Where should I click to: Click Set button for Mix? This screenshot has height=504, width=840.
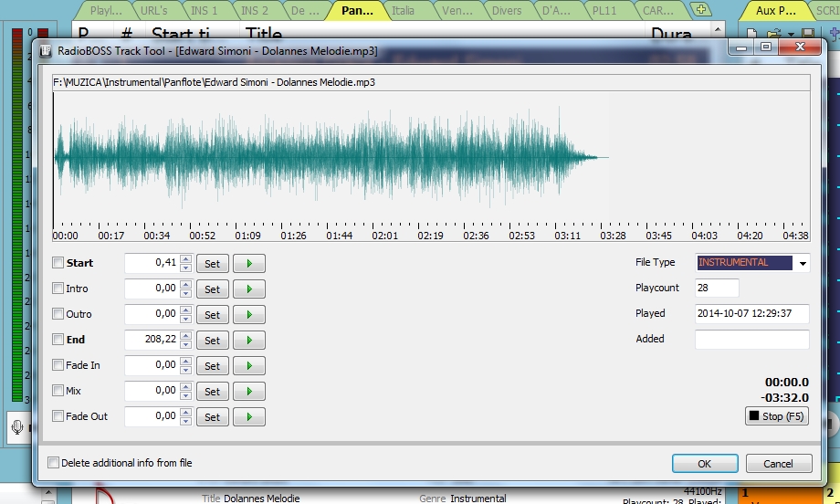click(212, 392)
